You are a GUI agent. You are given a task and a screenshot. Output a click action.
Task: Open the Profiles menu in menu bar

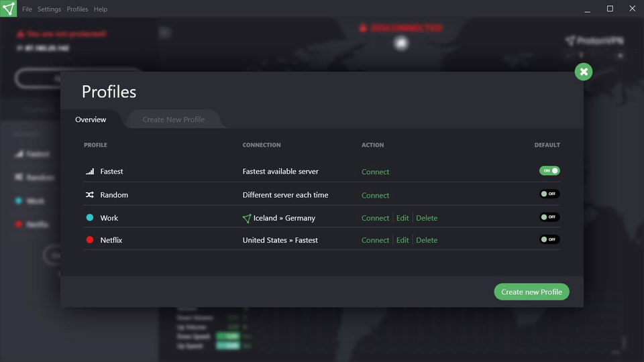[77, 9]
